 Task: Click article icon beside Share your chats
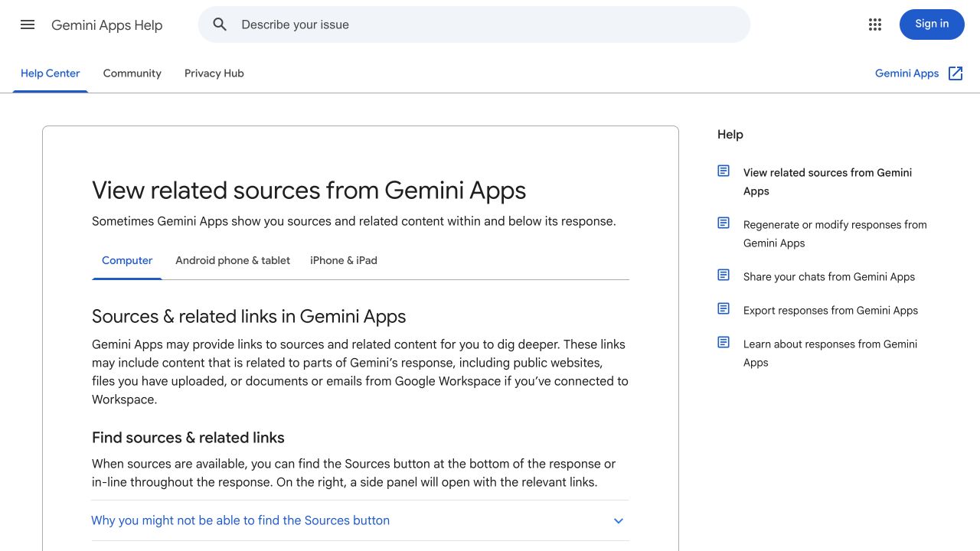coord(724,275)
